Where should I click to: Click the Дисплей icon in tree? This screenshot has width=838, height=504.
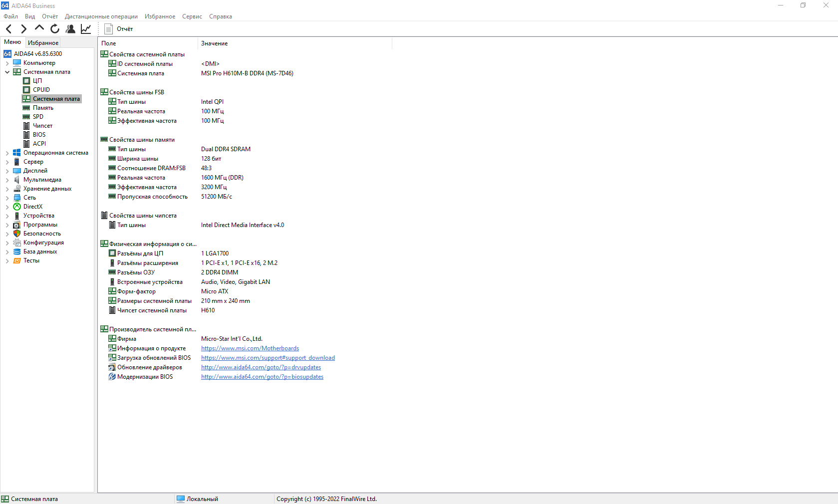click(x=17, y=171)
